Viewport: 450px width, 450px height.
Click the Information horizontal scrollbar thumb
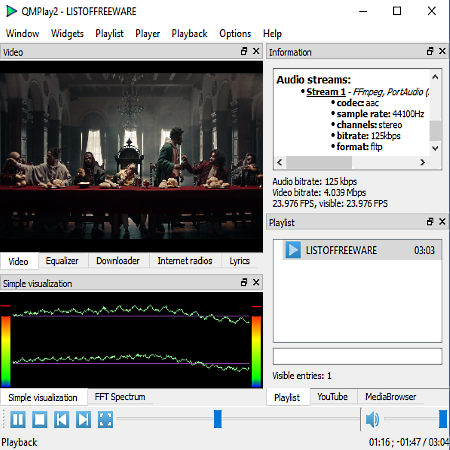[x=319, y=162]
